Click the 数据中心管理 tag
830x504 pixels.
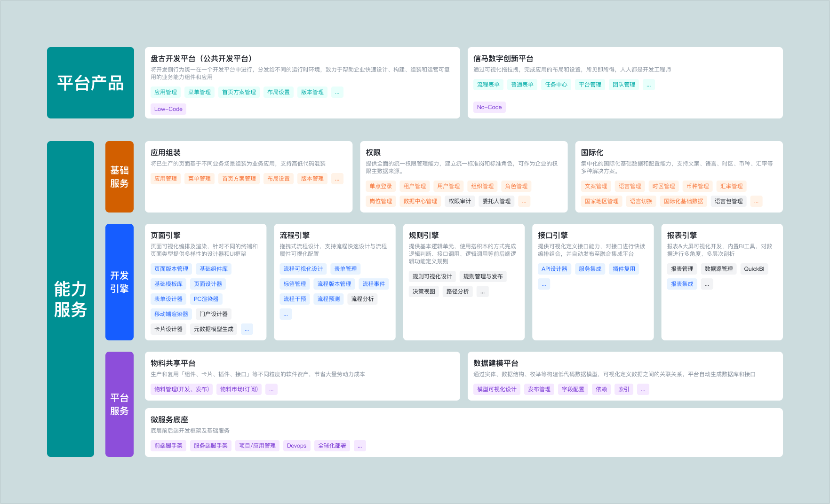tap(420, 201)
